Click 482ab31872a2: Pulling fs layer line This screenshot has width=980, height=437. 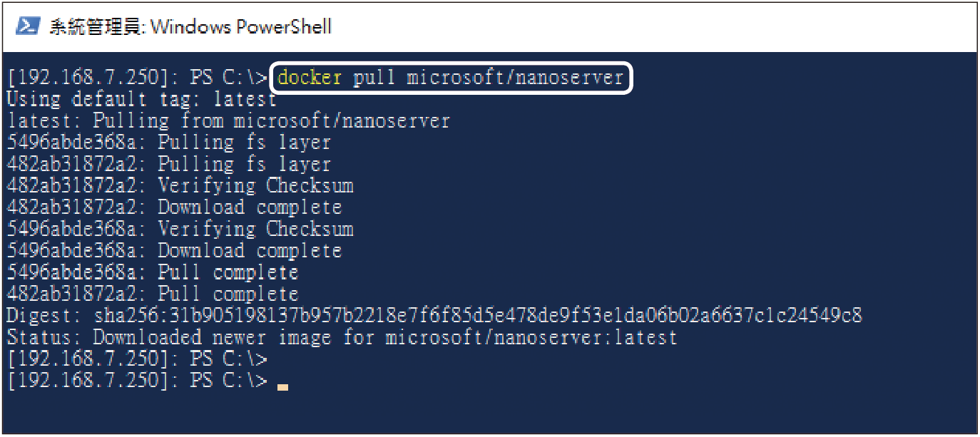169,164
